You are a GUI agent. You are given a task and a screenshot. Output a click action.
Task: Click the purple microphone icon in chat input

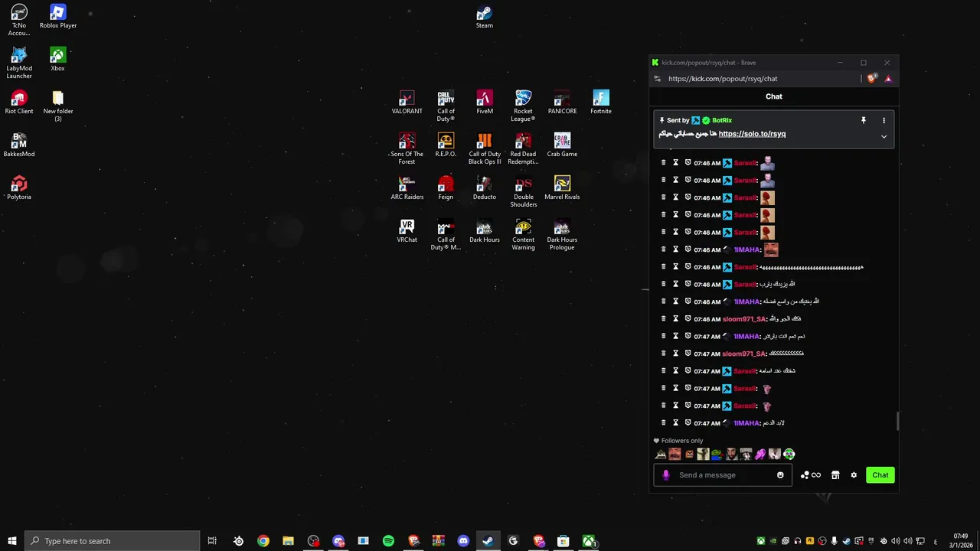point(666,475)
